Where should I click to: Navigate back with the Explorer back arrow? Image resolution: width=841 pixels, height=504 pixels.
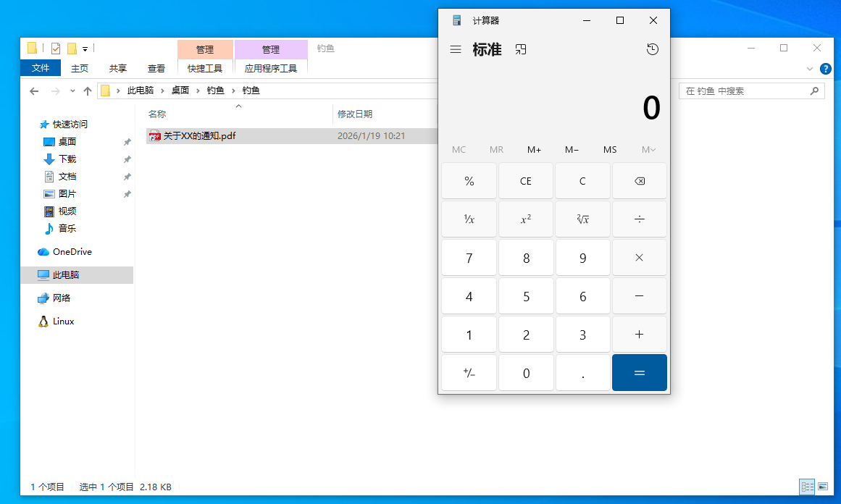(x=34, y=91)
